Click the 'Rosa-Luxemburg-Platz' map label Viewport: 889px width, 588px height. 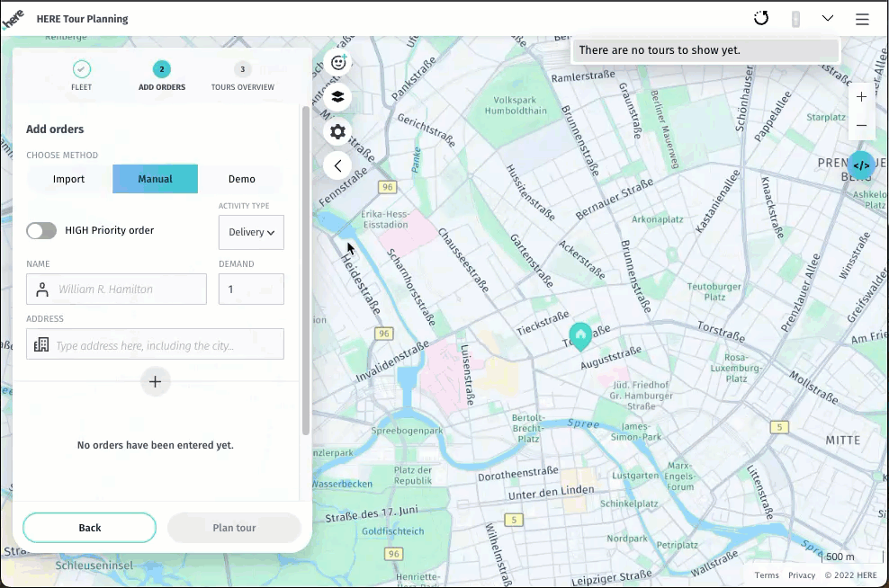click(x=736, y=369)
